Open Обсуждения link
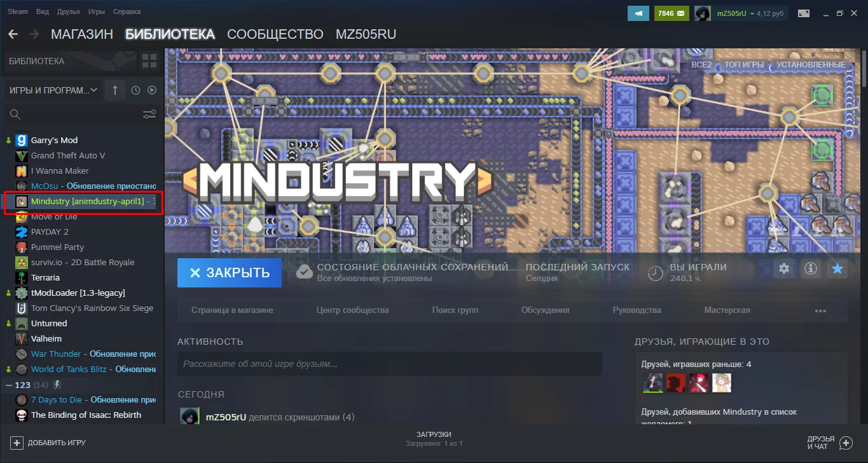Screen dimensions: 868x463 click(546, 310)
